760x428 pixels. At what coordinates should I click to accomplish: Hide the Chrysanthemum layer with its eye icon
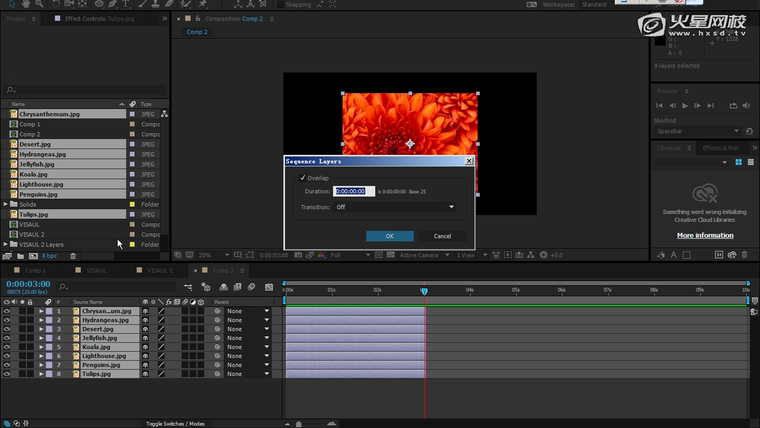pos(7,311)
